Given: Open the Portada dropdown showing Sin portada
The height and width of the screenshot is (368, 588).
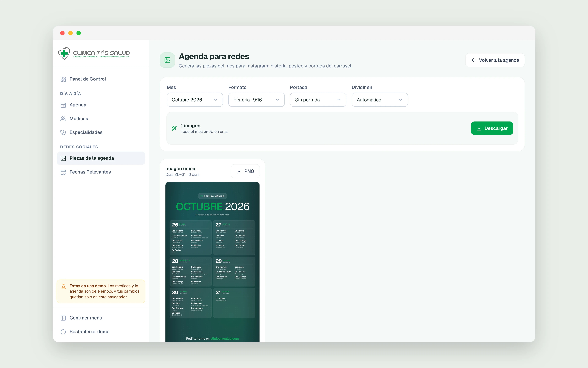Looking at the screenshot, I should [x=318, y=100].
